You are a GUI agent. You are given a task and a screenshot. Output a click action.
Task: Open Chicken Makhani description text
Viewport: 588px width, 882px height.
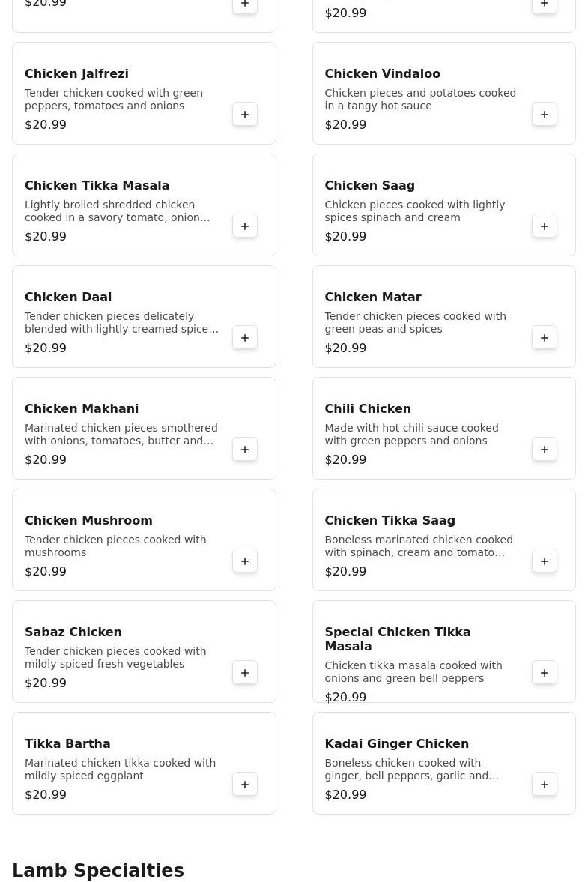click(x=121, y=435)
